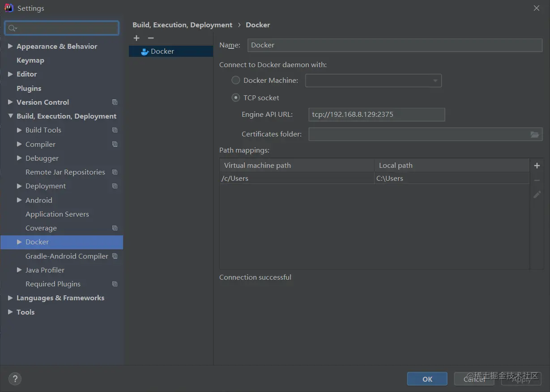Click the Docker breadcrumb label
This screenshot has height=392, width=550.
pos(258,25)
